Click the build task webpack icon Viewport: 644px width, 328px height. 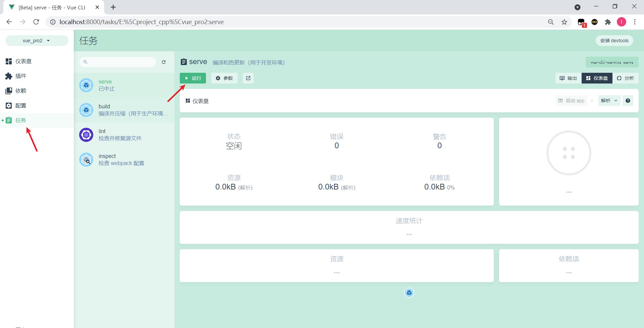pyautogui.click(x=86, y=110)
